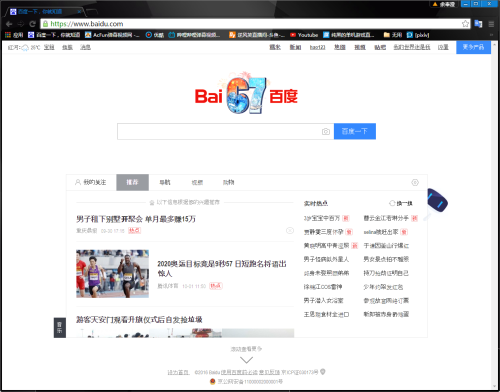Open the yellow bookmarks folder
This screenshot has height=392, width=500.
coord(393,35)
